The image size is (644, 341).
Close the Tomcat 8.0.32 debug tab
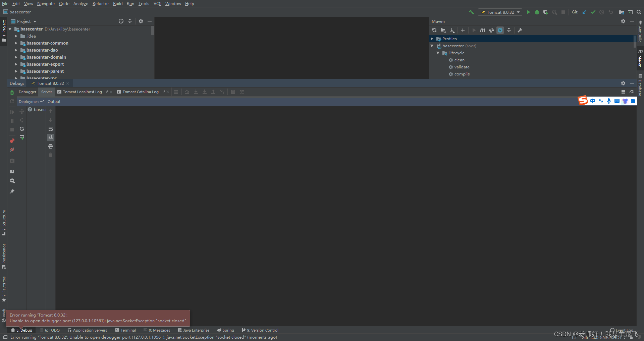pyautogui.click(x=68, y=83)
